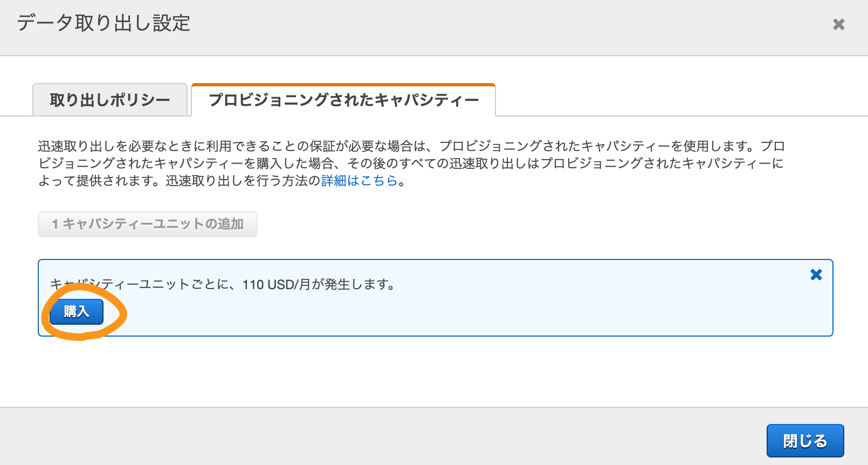This screenshot has width=868, height=465.
Task: Select the プロビジョニングされたキャパシティー tab
Action: pos(343,100)
